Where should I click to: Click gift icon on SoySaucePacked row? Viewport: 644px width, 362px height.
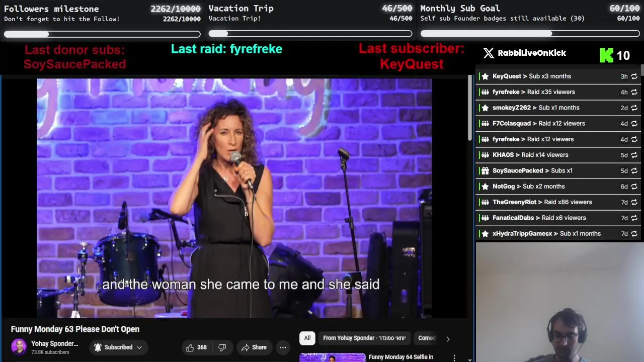[485, 170]
